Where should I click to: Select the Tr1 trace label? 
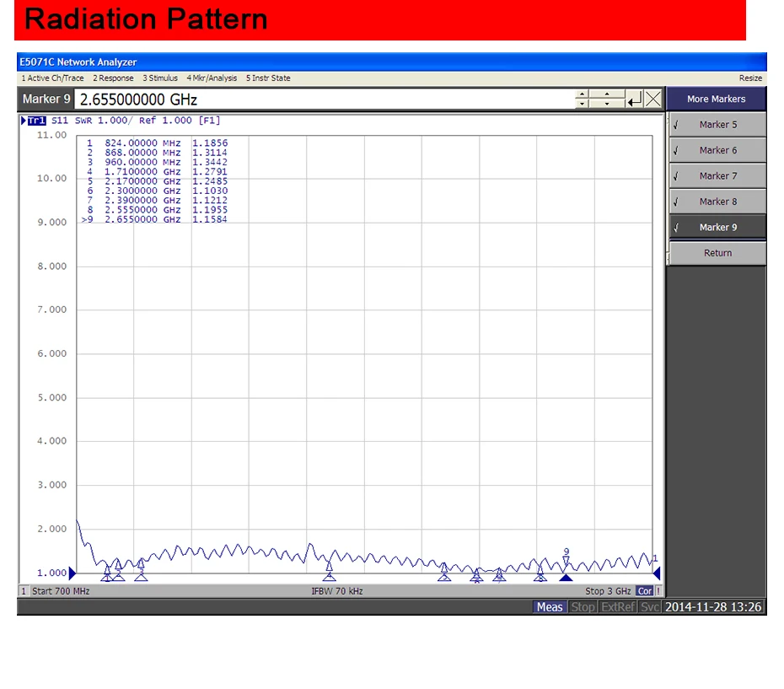pyautogui.click(x=36, y=120)
